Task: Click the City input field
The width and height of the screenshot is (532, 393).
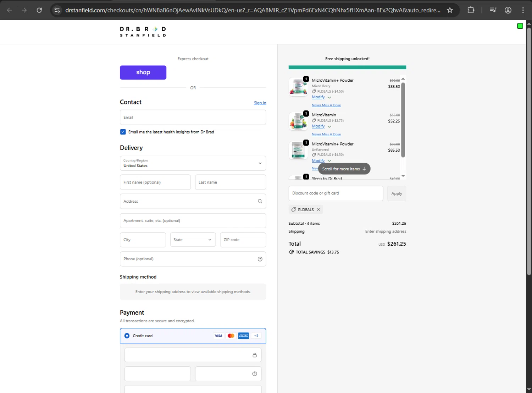Action: coord(143,240)
